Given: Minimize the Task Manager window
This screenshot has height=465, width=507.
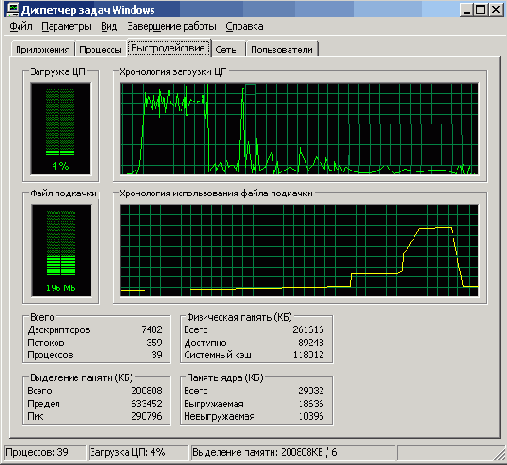Looking at the screenshot, I should pyautogui.click(x=467, y=10).
